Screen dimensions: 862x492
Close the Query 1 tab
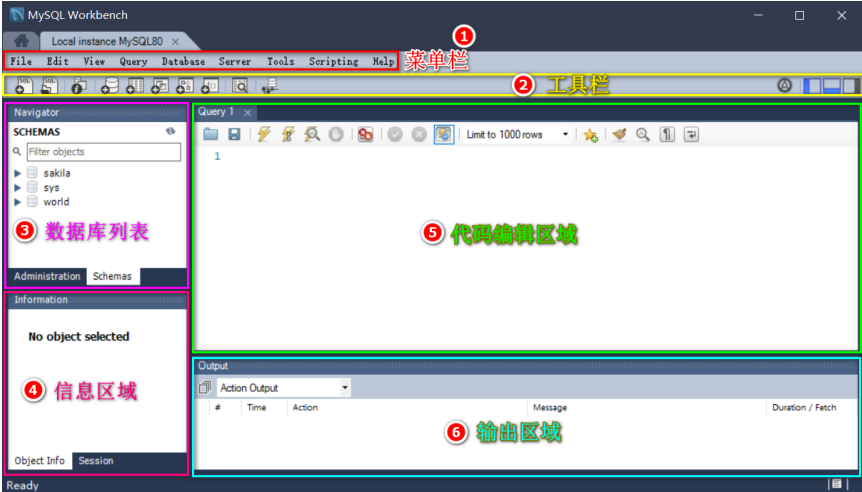[x=247, y=112]
